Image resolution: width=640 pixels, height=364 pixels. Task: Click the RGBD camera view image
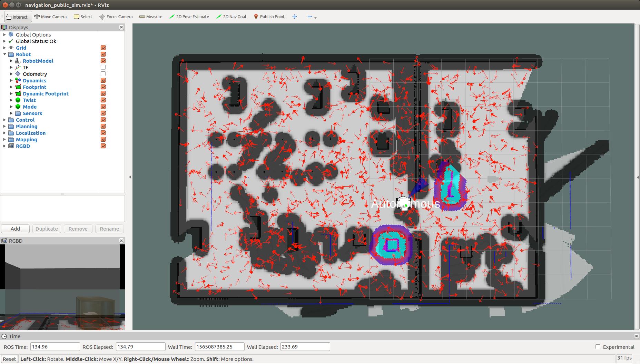62,287
